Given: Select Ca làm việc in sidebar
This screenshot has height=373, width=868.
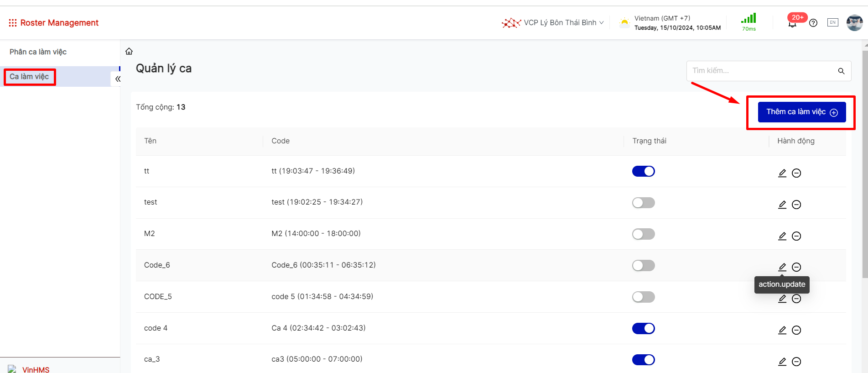Looking at the screenshot, I should tap(29, 77).
